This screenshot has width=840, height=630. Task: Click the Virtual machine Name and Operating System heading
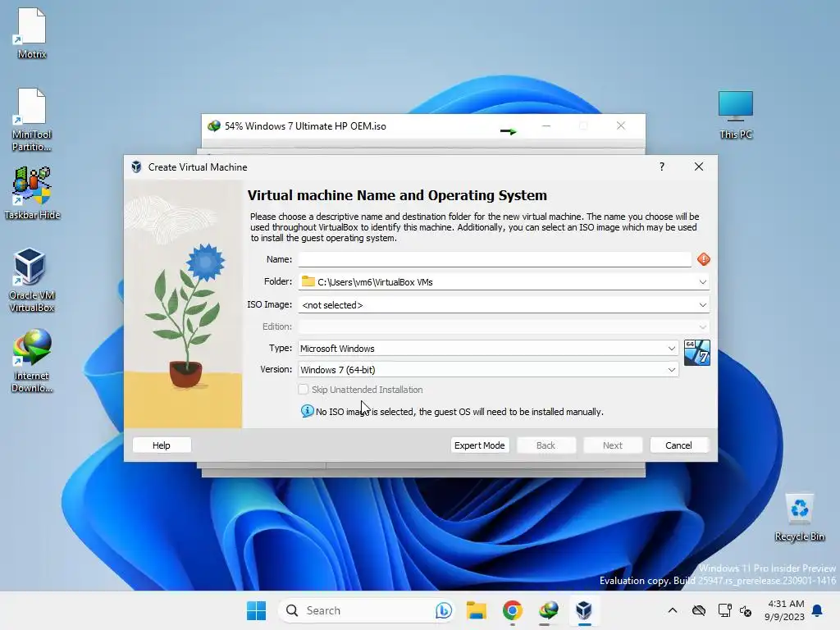[397, 195]
